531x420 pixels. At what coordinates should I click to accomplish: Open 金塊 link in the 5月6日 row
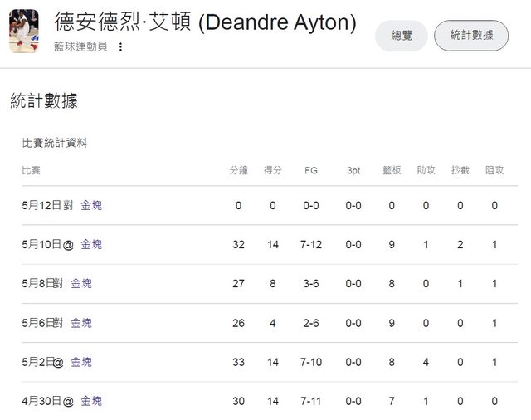(81, 323)
